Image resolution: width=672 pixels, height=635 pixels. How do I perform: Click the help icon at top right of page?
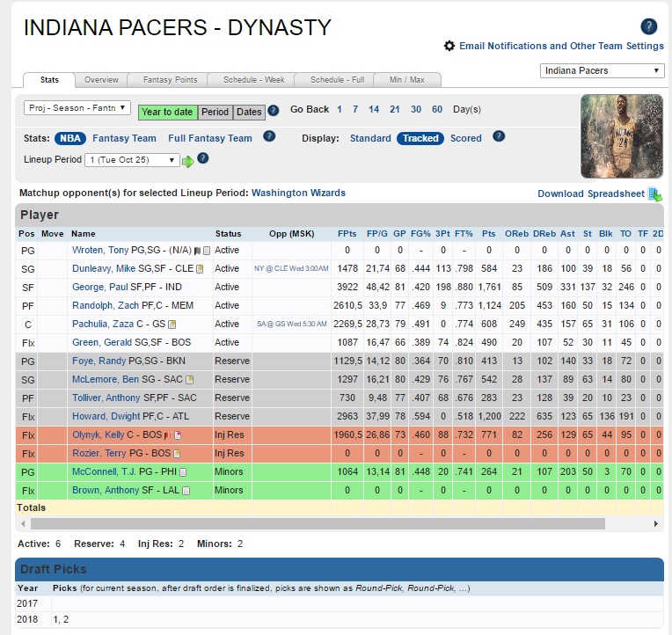click(648, 26)
